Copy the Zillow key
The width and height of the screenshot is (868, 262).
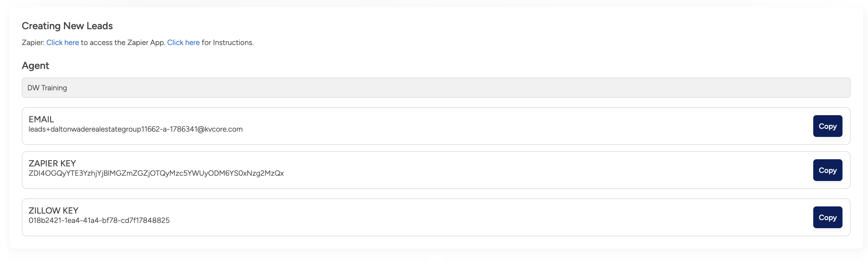[827, 217]
